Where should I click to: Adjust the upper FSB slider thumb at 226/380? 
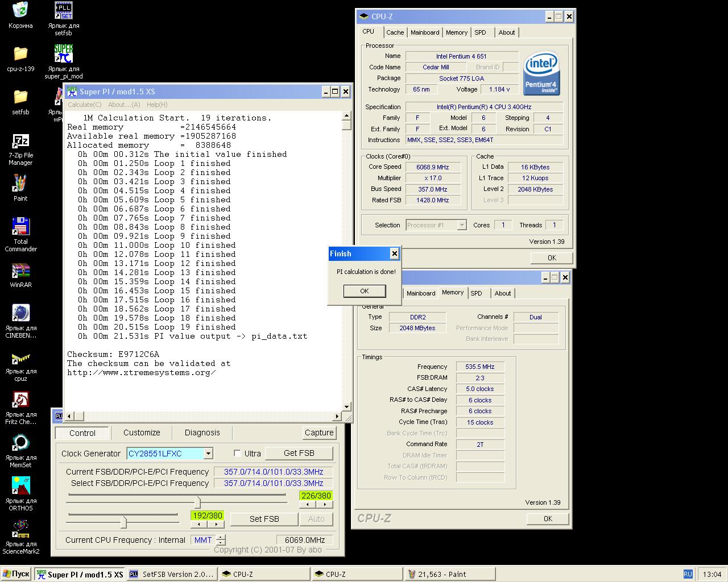pyautogui.click(x=197, y=502)
